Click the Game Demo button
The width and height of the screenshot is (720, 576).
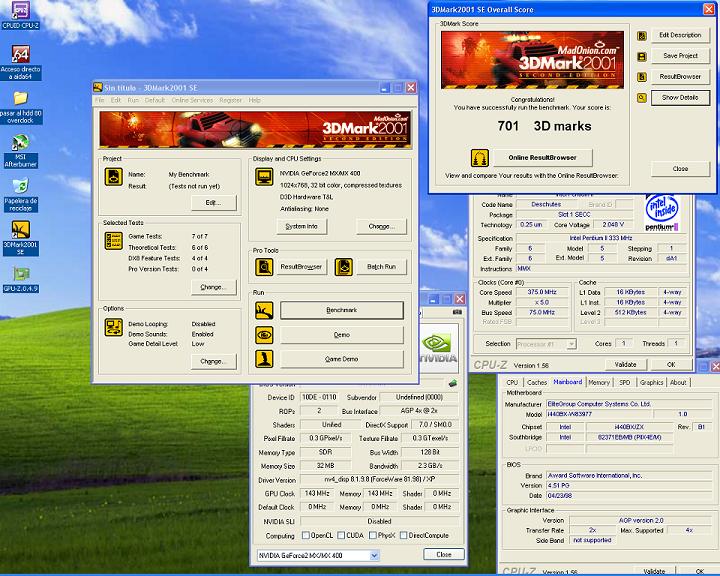342,359
